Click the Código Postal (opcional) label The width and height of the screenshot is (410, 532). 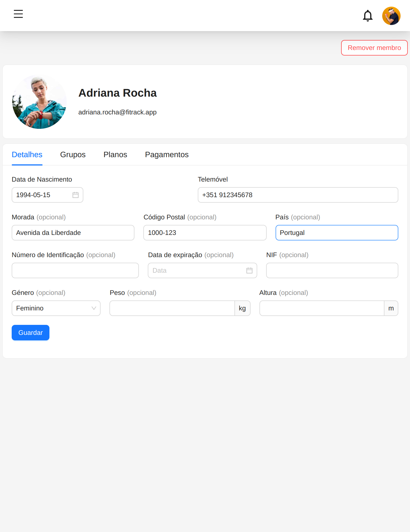[x=180, y=217]
